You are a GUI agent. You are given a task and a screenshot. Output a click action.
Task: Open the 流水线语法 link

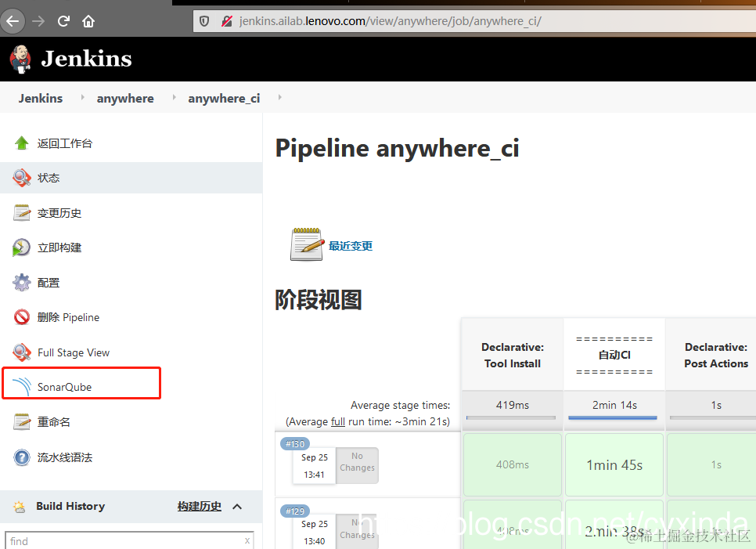pos(65,457)
